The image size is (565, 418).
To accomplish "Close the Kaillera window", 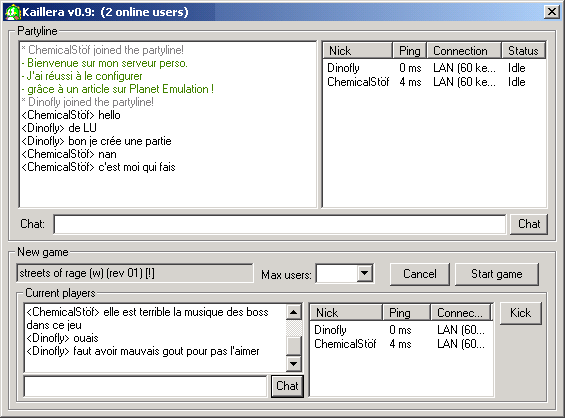I will (552, 12).
